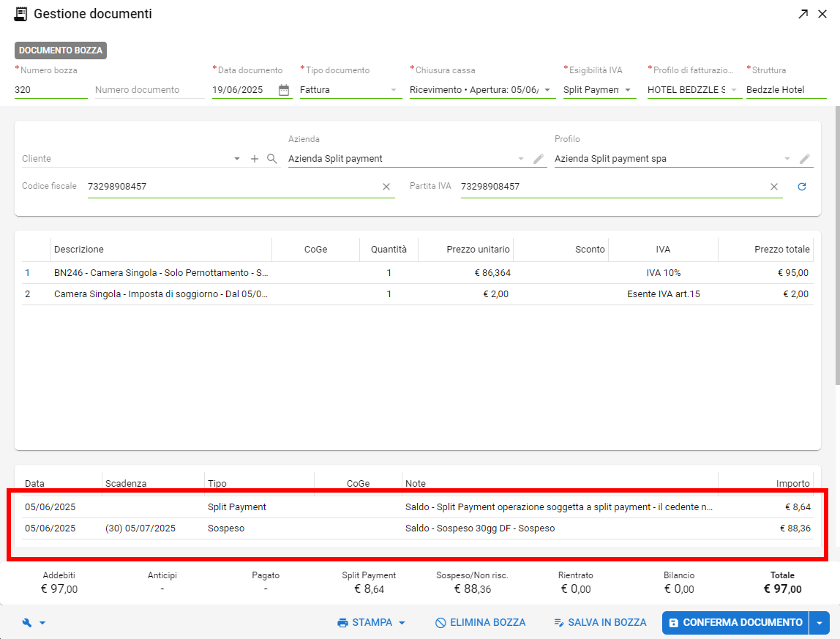
Task: Select the BN246 Camera Singola row
Action: pos(417,273)
